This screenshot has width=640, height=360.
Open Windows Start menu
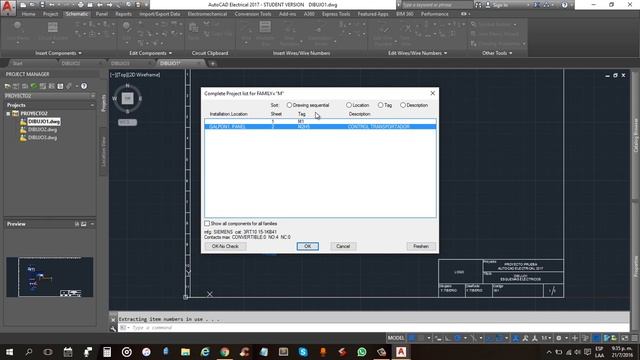point(9,352)
